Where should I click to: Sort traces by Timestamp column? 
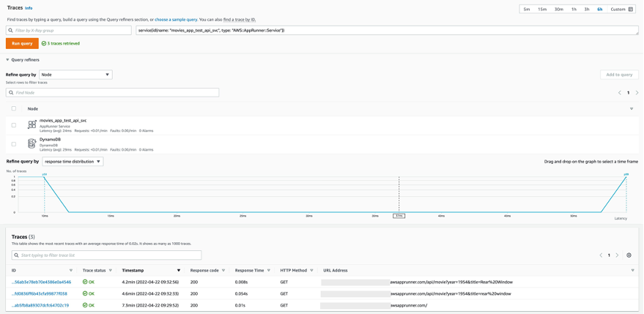[178, 271]
